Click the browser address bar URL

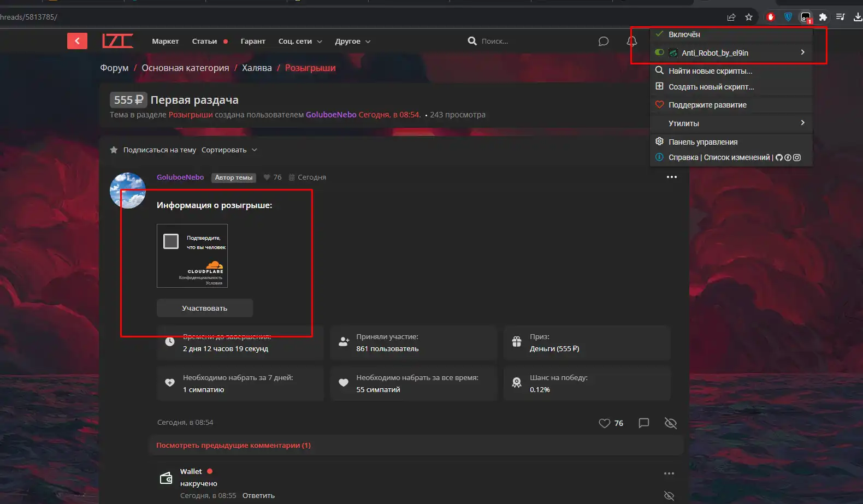[28, 17]
